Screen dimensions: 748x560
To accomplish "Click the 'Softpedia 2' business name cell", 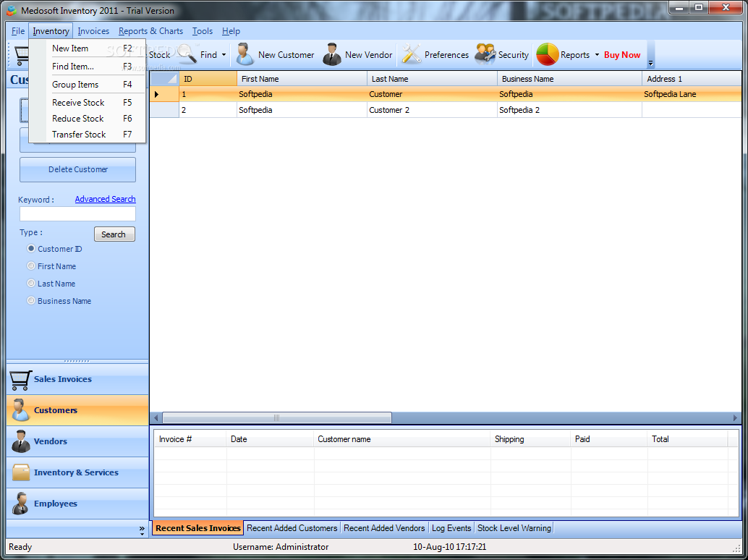I will [569, 110].
